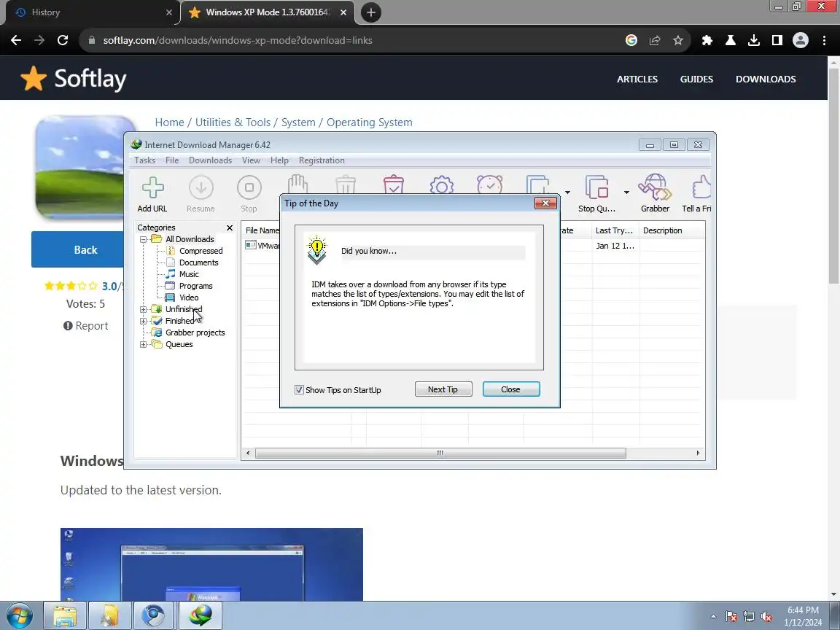
Task: Click the Utilities & Tools breadcrumb
Action: click(x=233, y=122)
